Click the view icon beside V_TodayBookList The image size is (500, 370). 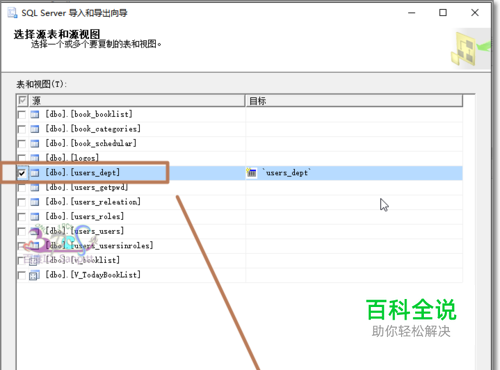[x=34, y=276]
